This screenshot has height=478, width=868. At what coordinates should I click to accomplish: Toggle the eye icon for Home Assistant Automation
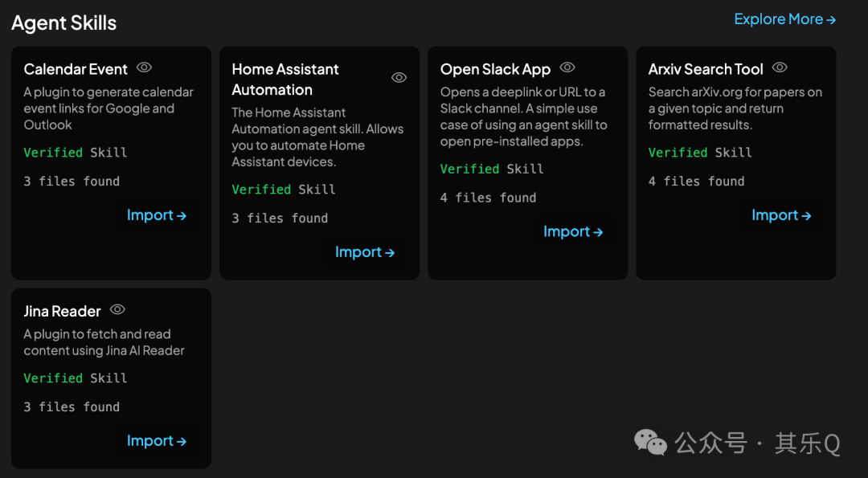[399, 77]
